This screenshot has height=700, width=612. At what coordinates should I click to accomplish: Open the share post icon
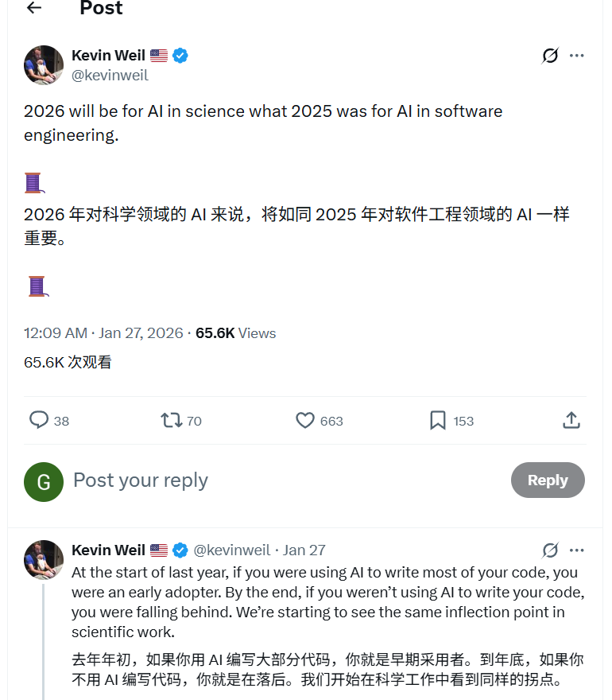click(571, 420)
